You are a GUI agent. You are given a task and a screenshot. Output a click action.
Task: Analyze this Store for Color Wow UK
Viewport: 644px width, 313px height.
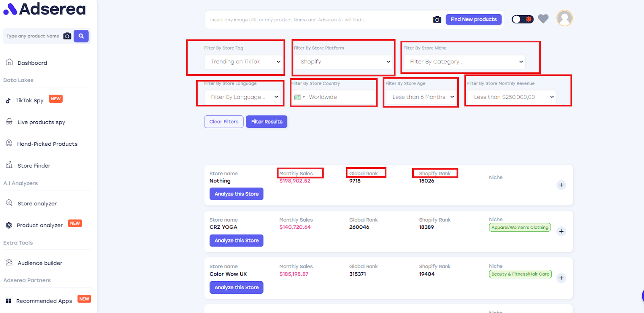click(237, 287)
